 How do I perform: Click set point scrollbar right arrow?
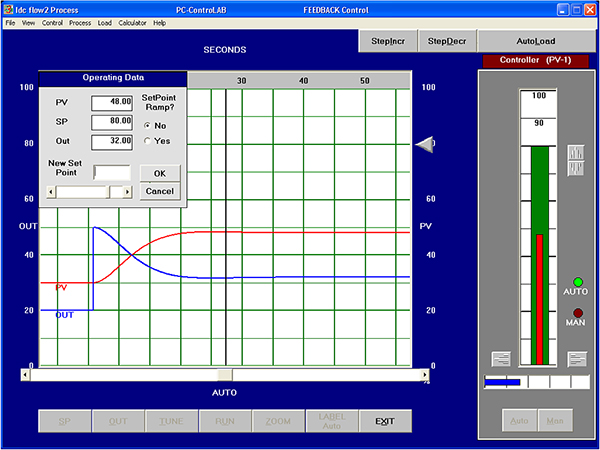(127, 192)
